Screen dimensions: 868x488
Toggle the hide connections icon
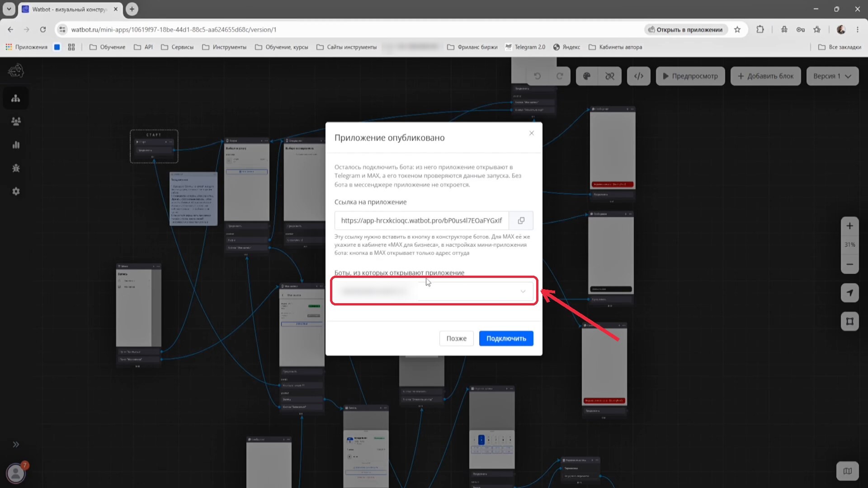coord(610,76)
